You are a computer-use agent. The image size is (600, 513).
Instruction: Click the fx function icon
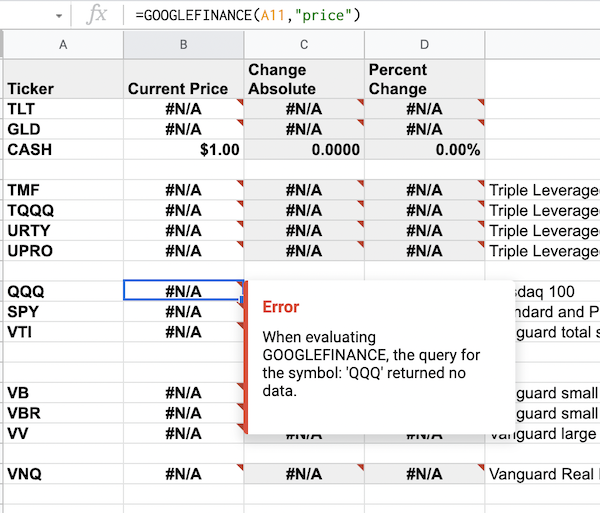[x=98, y=15]
